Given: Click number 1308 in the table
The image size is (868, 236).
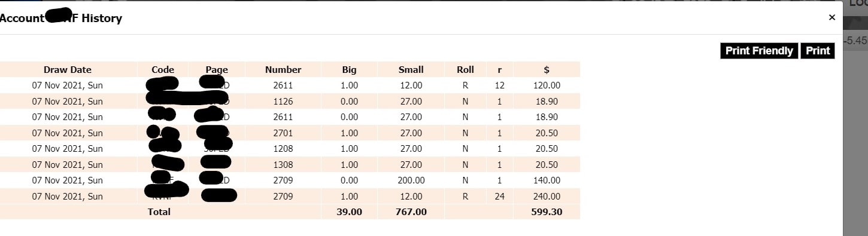Looking at the screenshot, I should [x=283, y=164].
